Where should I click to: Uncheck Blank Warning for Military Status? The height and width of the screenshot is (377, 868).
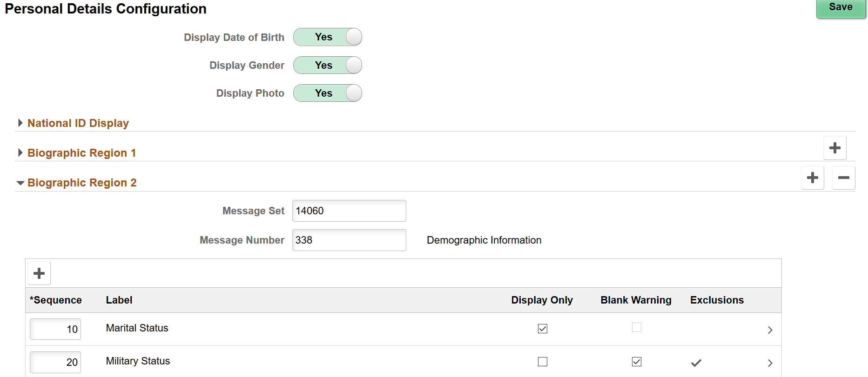coord(636,362)
